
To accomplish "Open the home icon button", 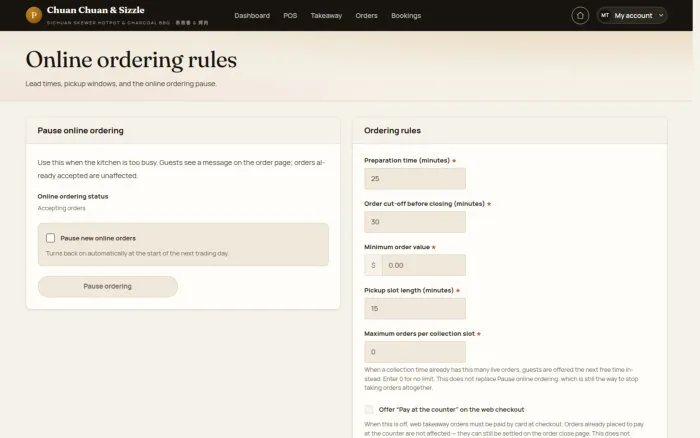I will (x=580, y=16).
